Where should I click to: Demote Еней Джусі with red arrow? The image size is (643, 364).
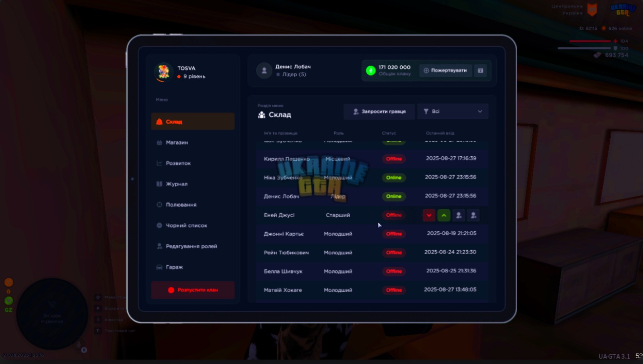pyautogui.click(x=429, y=215)
